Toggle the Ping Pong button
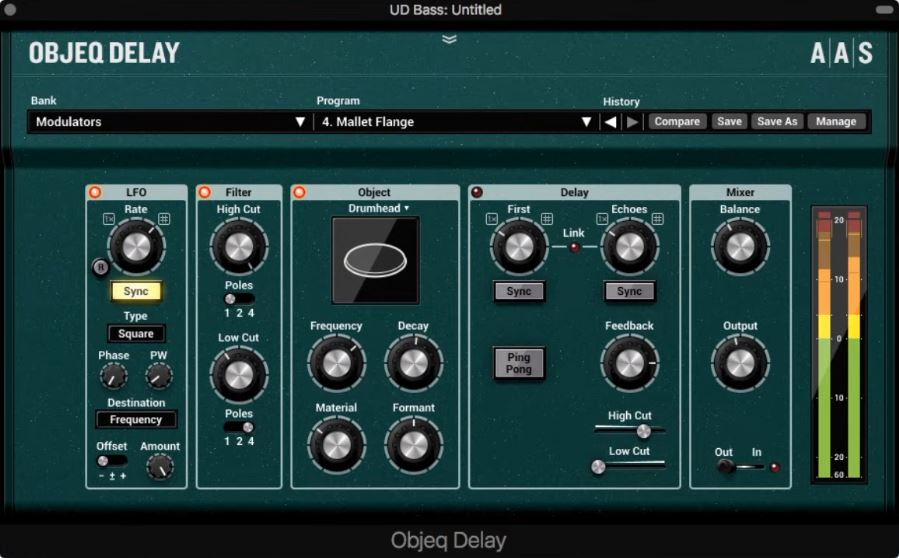 (x=518, y=363)
